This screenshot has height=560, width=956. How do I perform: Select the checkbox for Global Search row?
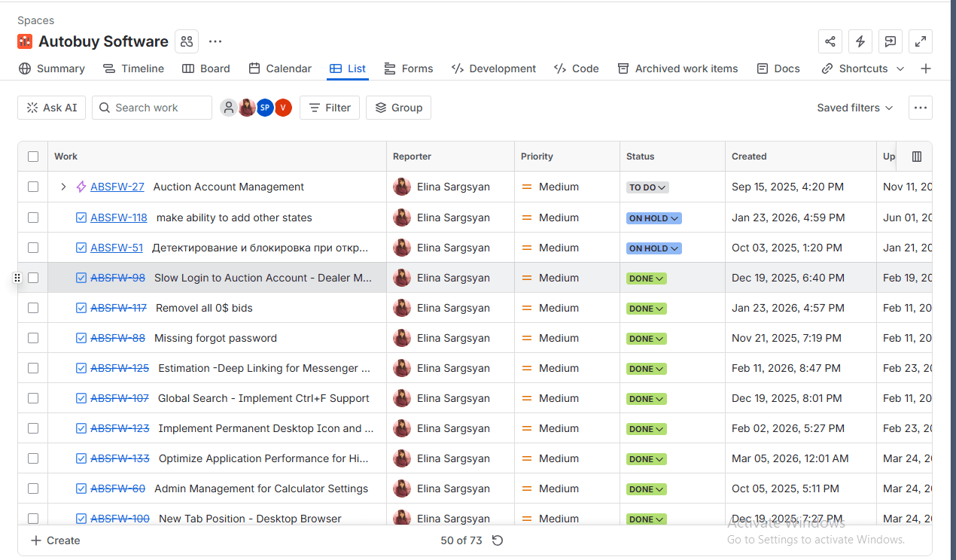[x=33, y=398]
